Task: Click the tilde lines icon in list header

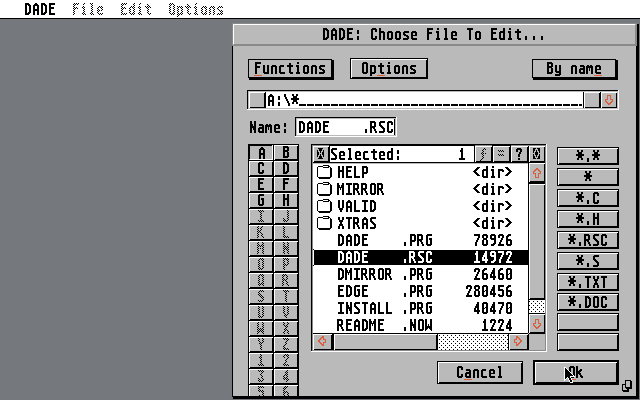Action: click(x=502, y=154)
